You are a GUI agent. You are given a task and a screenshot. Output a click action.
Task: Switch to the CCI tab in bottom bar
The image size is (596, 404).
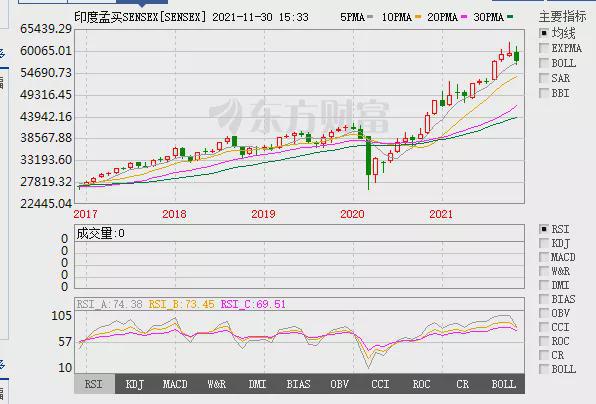[x=380, y=384]
